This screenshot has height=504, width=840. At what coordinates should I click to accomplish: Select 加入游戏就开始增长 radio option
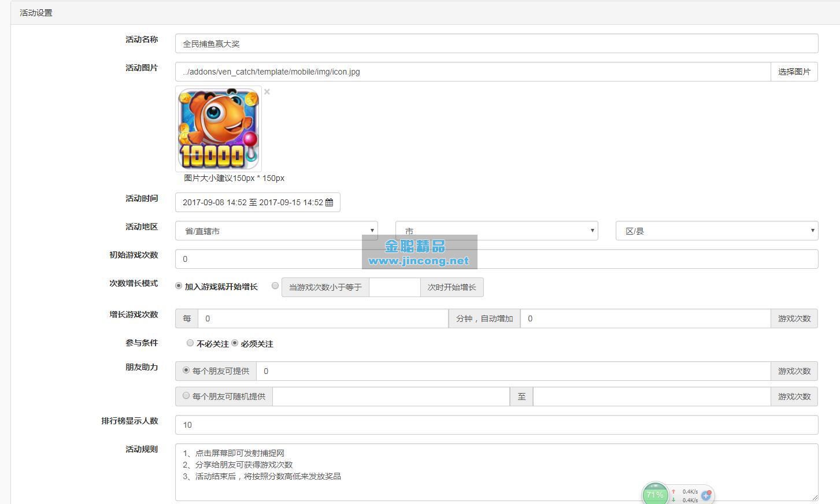179,286
